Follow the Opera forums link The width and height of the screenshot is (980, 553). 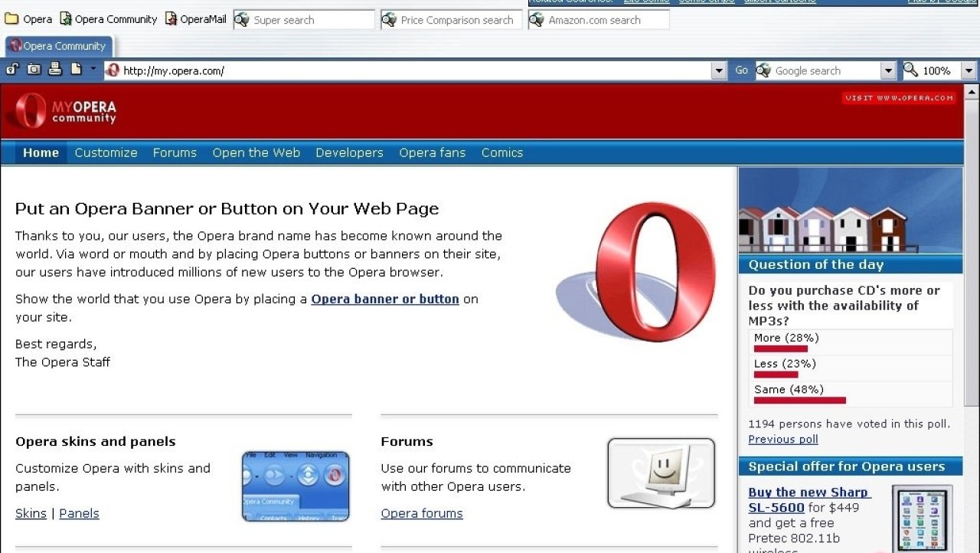[422, 513]
